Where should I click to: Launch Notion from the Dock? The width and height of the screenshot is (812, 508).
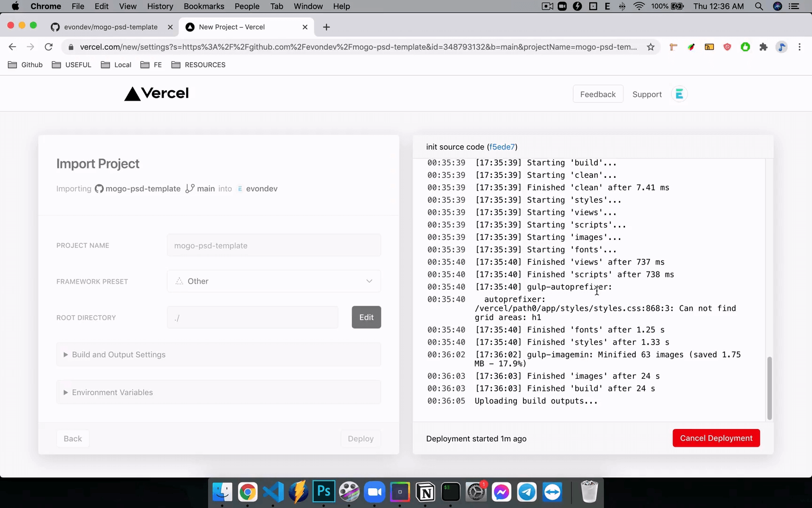(x=425, y=492)
